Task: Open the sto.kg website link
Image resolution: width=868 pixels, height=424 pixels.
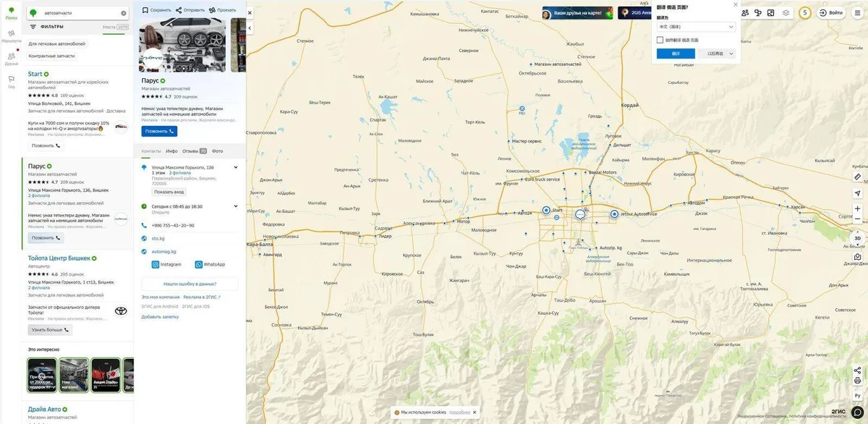Action: (x=158, y=238)
